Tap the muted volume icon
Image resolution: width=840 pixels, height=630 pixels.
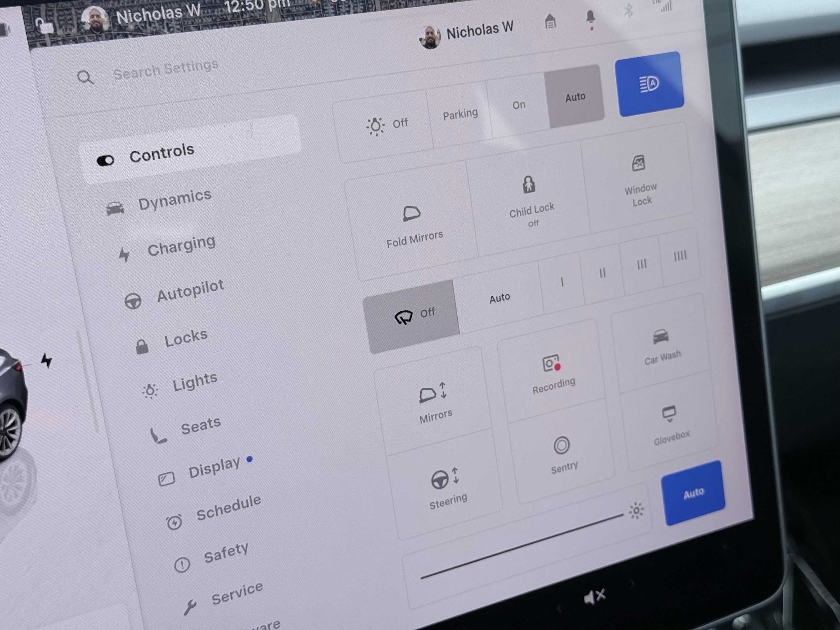tap(594, 597)
